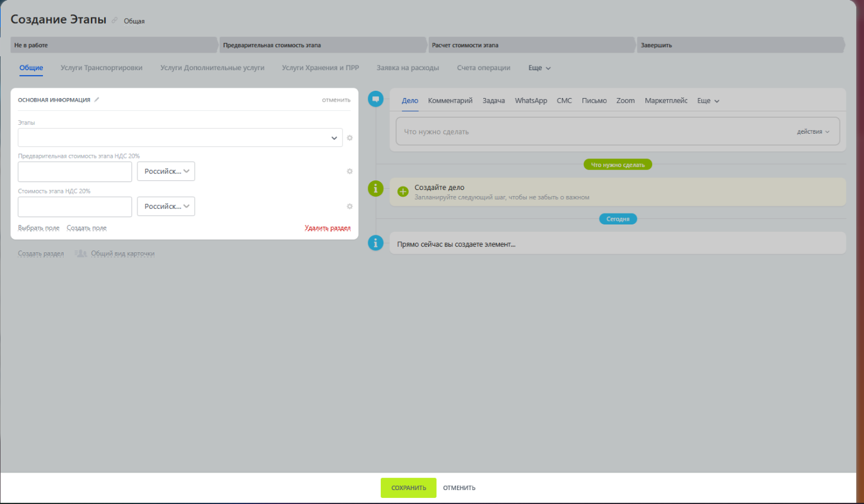Image resolution: width=864 pixels, height=504 pixels.
Task: Click the green Что нужно сделать badge
Action: pyautogui.click(x=618, y=164)
